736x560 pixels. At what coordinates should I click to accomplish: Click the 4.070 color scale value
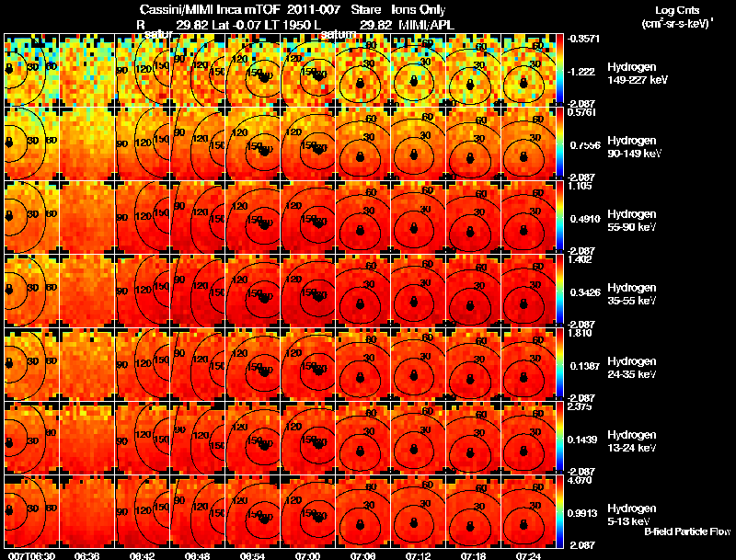[580, 480]
